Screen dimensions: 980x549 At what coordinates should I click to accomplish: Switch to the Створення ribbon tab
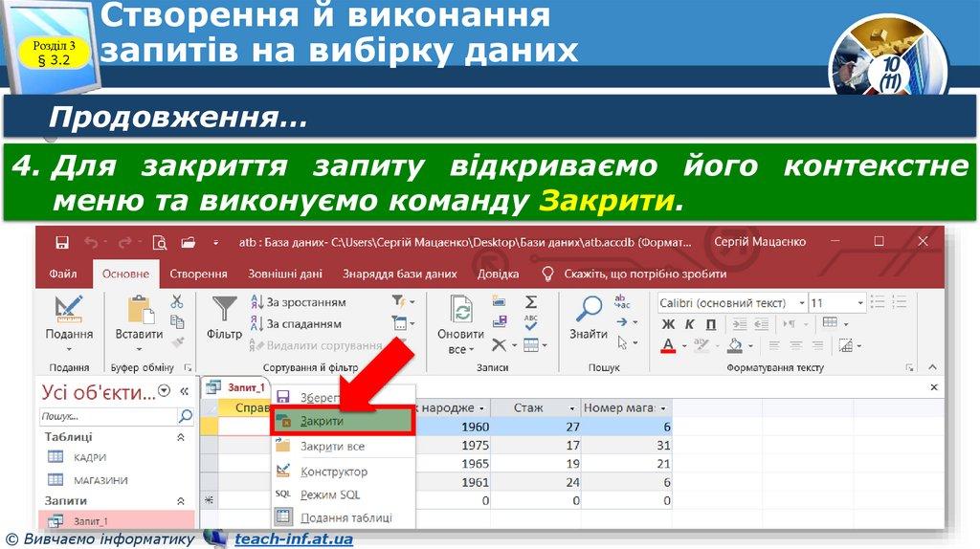click(198, 274)
